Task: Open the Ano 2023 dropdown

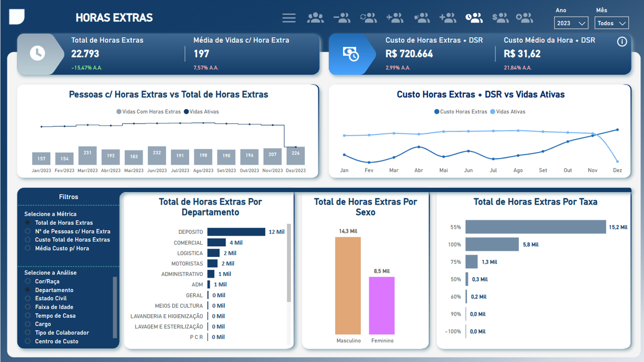Action: click(571, 23)
